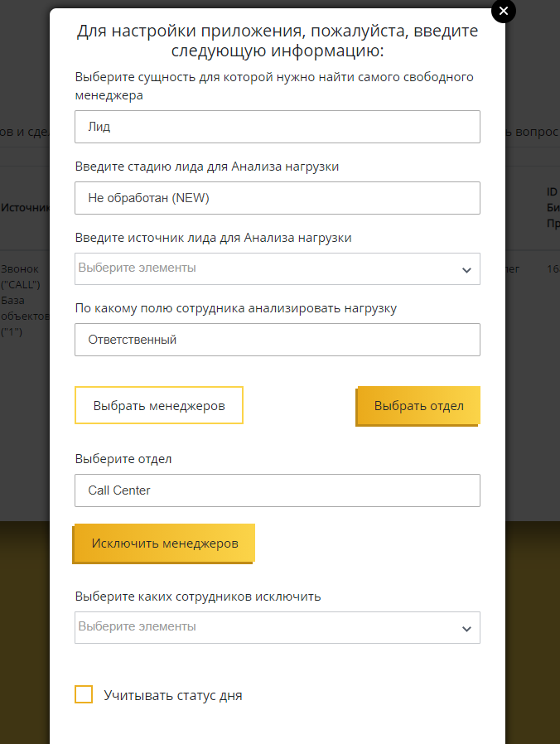Expand the excluded employees dropdown chevron
This screenshot has height=744, width=560.
(x=466, y=628)
